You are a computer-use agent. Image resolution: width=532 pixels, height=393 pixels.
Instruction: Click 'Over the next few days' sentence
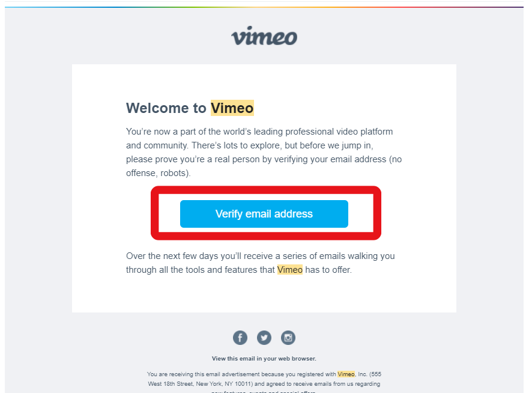pyautogui.click(x=260, y=256)
